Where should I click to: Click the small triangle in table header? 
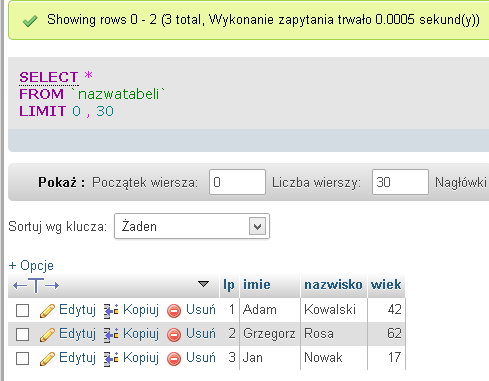(203, 284)
